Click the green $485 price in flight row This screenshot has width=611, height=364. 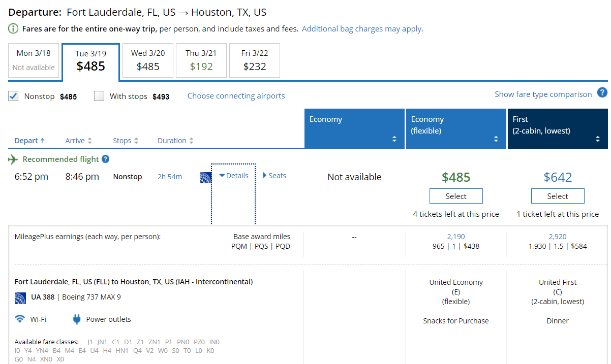(x=456, y=177)
